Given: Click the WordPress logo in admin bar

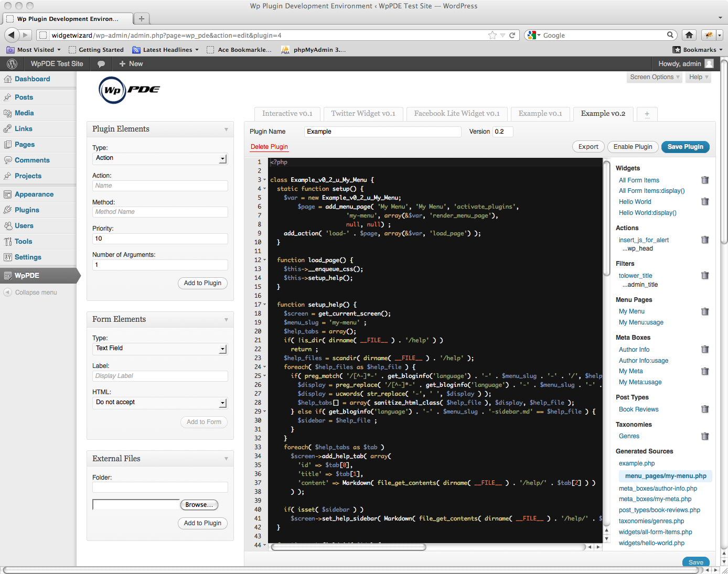Looking at the screenshot, I should [x=12, y=64].
